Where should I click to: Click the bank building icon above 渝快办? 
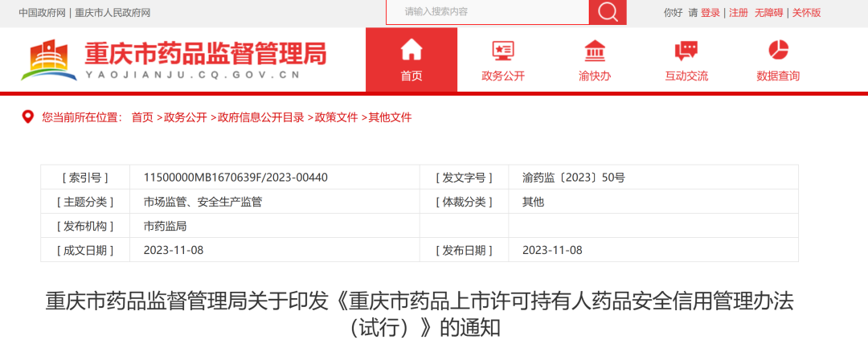coord(595,51)
